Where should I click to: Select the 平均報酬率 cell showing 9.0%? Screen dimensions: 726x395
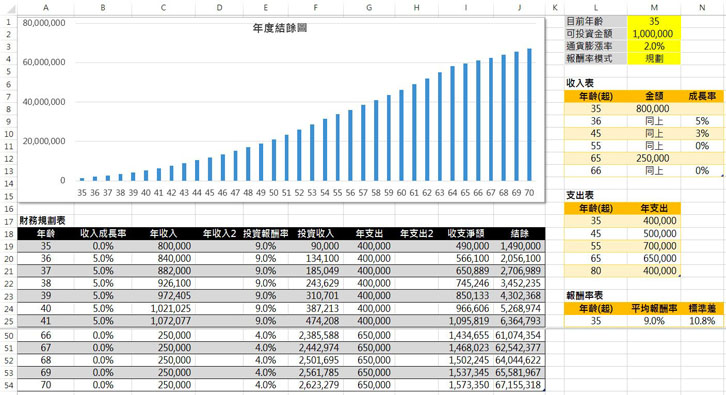click(x=654, y=321)
